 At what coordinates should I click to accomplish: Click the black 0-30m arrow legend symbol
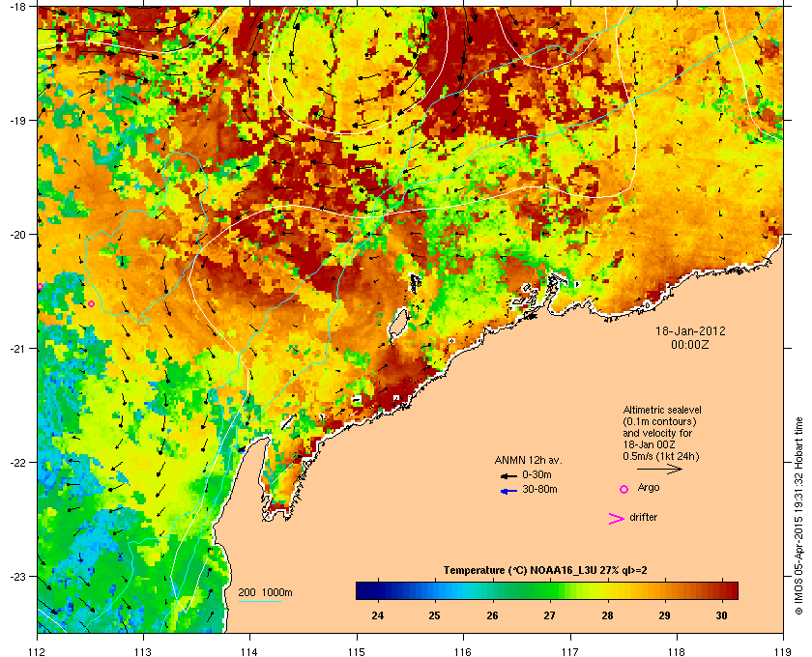coord(508,475)
